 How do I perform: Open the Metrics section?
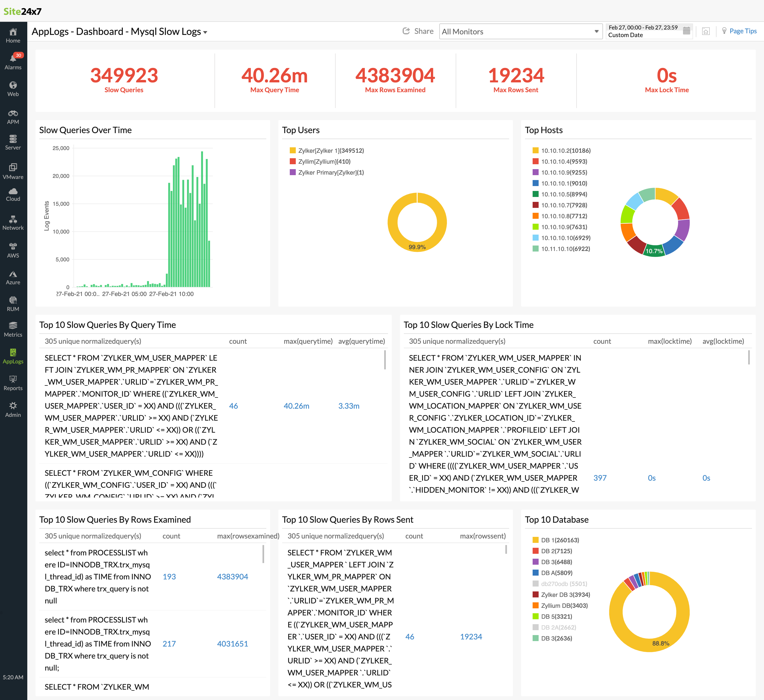[13, 329]
